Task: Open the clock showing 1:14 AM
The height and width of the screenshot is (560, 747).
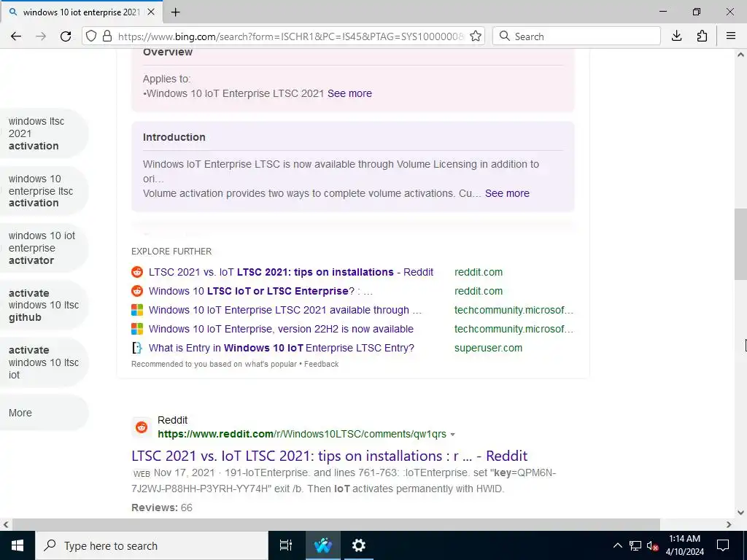Action: [x=684, y=545]
